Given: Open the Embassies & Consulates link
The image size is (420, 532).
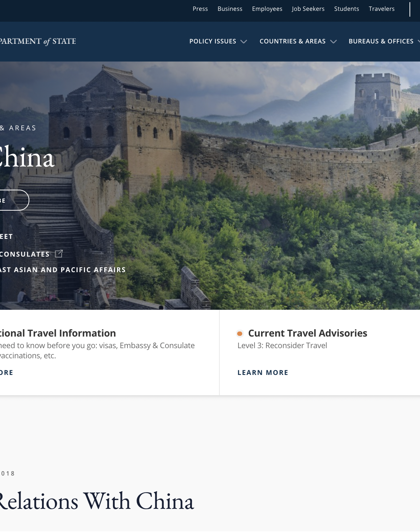Looking at the screenshot, I should click(x=25, y=254).
